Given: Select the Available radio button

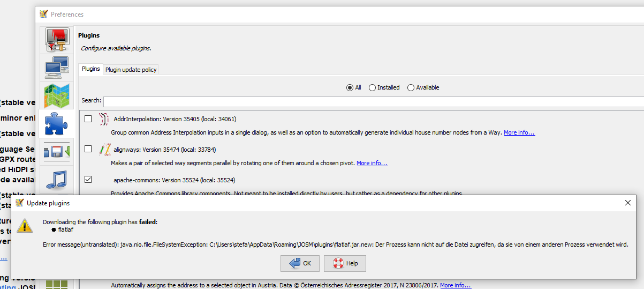Looking at the screenshot, I should click(x=423, y=87).
